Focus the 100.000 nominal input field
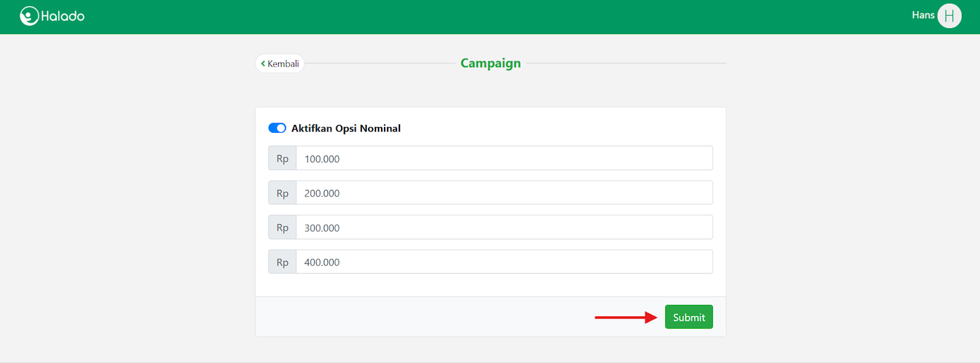The image size is (980, 363). [504, 159]
